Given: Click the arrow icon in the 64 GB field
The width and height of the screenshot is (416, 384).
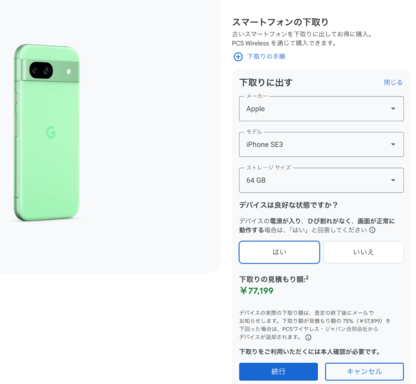Looking at the screenshot, I should click(393, 180).
